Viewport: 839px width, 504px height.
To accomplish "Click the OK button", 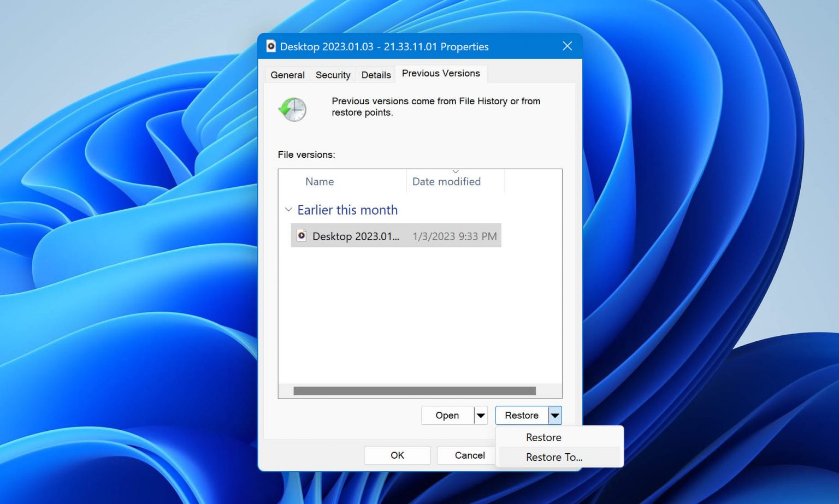I will [397, 455].
